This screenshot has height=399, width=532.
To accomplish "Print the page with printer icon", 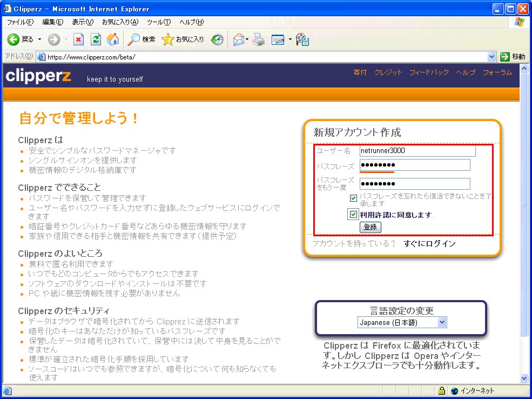I will 259,39.
